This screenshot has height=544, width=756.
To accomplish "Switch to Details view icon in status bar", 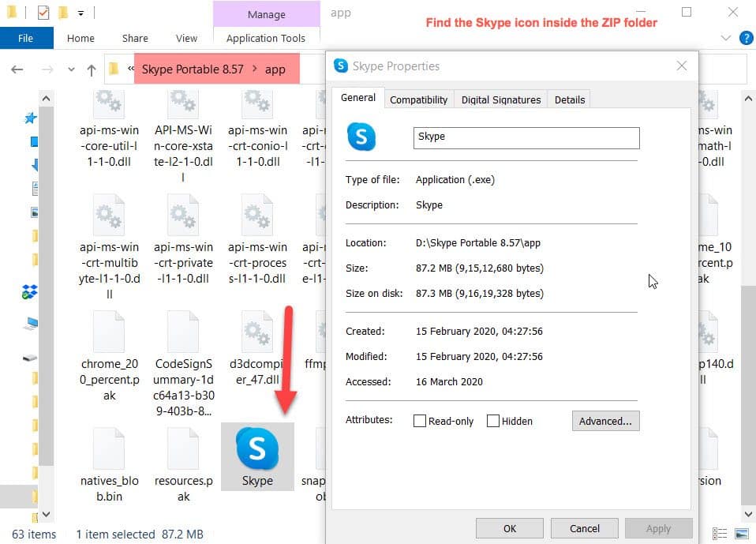I will [720, 534].
